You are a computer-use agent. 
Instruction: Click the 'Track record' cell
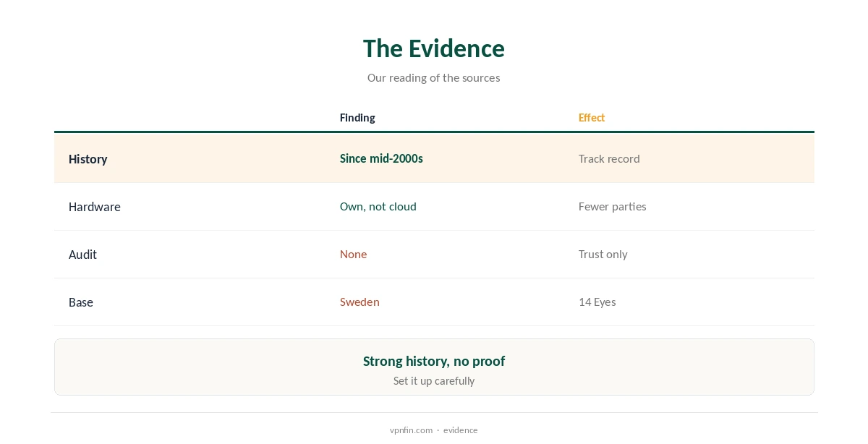609,158
